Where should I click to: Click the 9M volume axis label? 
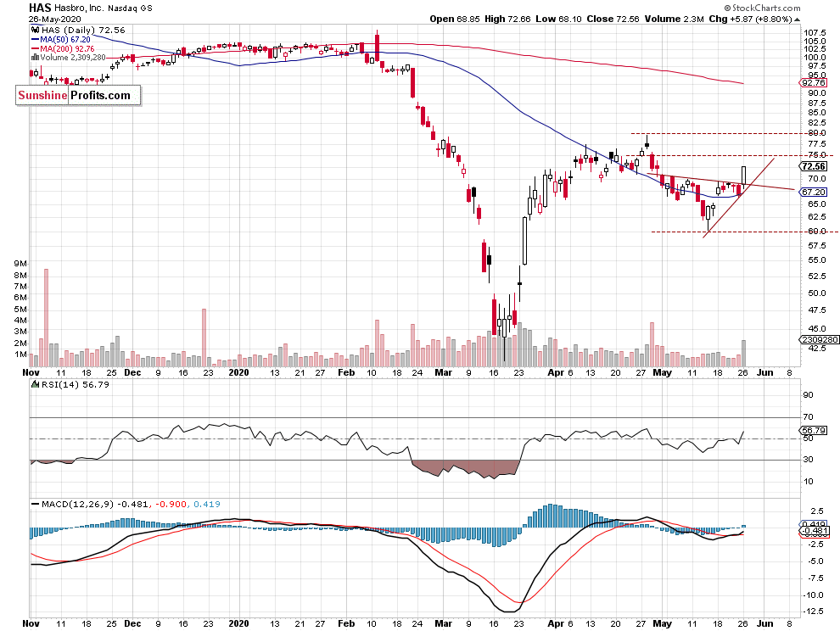(x=20, y=264)
